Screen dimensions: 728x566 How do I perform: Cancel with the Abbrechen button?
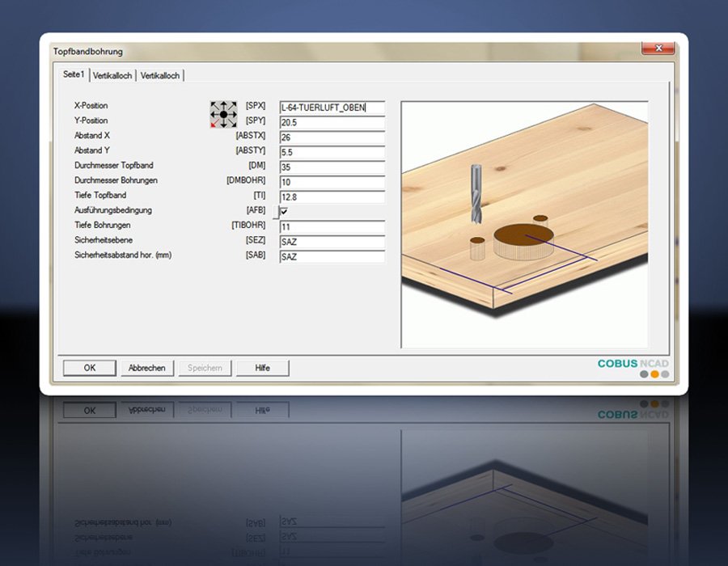pyautogui.click(x=146, y=368)
